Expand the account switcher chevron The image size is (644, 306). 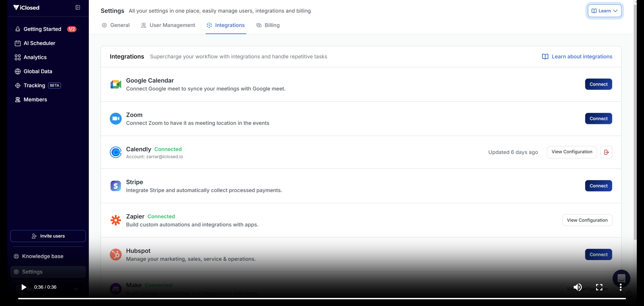(x=76, y=289)
